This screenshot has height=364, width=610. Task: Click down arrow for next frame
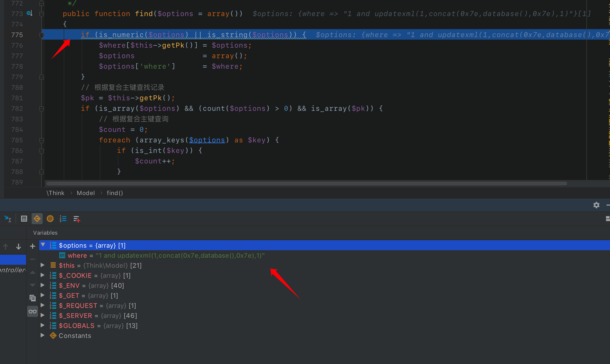18,247
